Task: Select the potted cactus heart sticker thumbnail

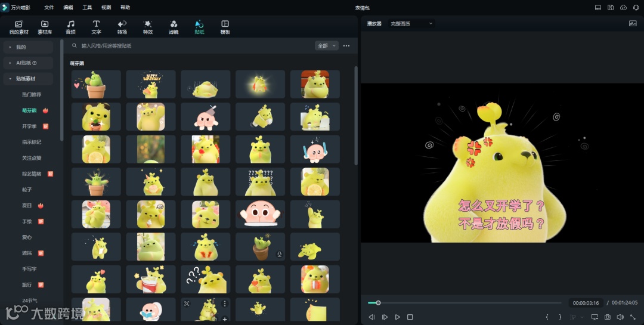Action: (x=96, y=84)
